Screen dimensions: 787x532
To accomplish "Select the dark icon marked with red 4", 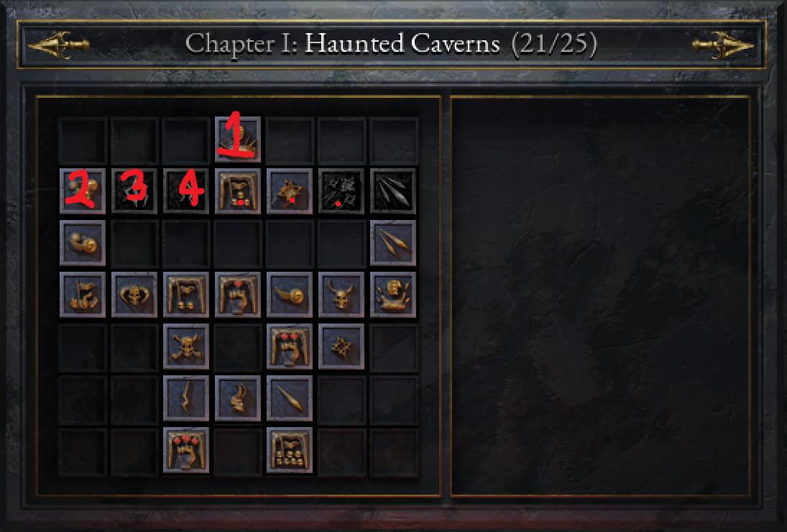I will click(x=186, y=191).
